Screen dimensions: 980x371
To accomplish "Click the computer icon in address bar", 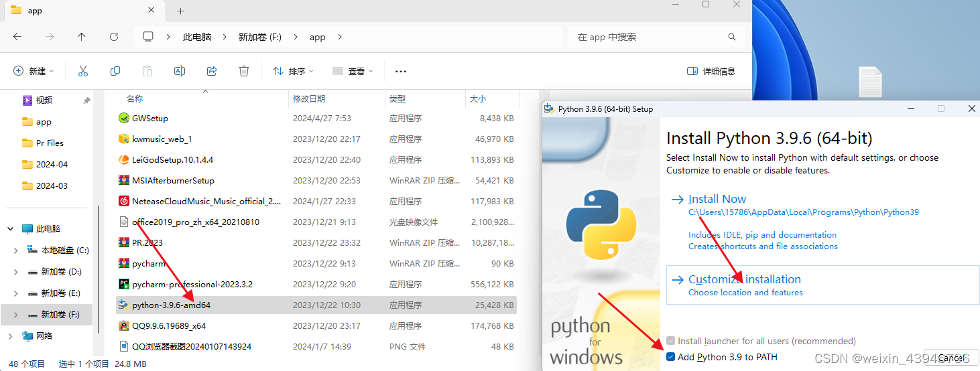I will 148,37.
